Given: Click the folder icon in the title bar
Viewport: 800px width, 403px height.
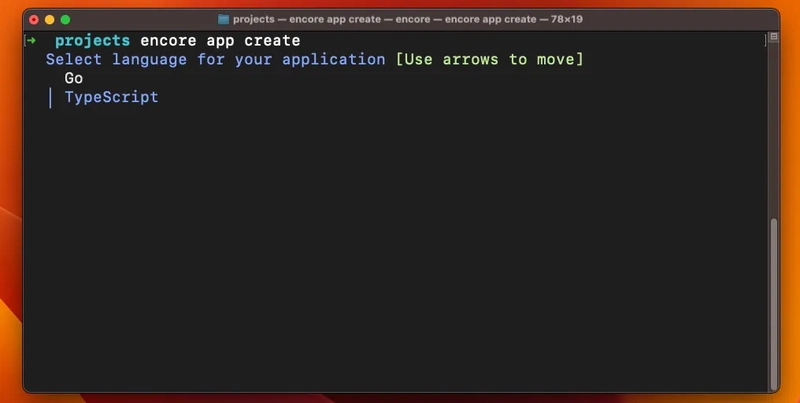Looking at the screenshot, I should click(x=223, y=19).
